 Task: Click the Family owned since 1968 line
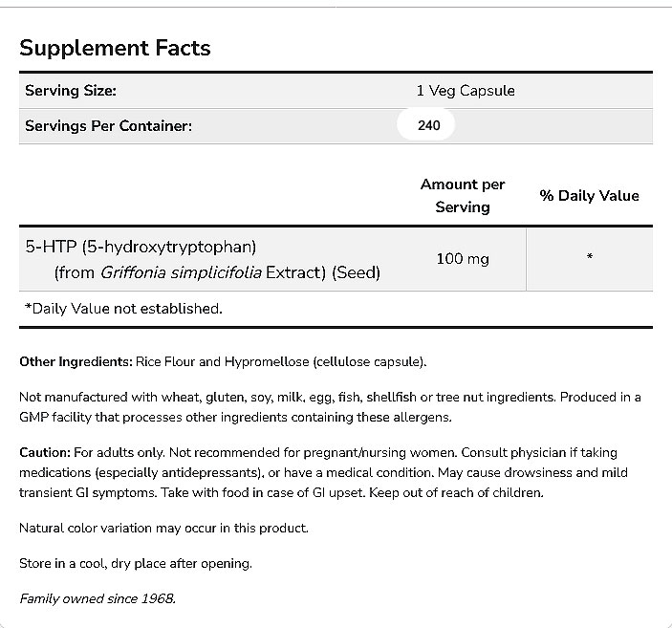coord(98,598)
